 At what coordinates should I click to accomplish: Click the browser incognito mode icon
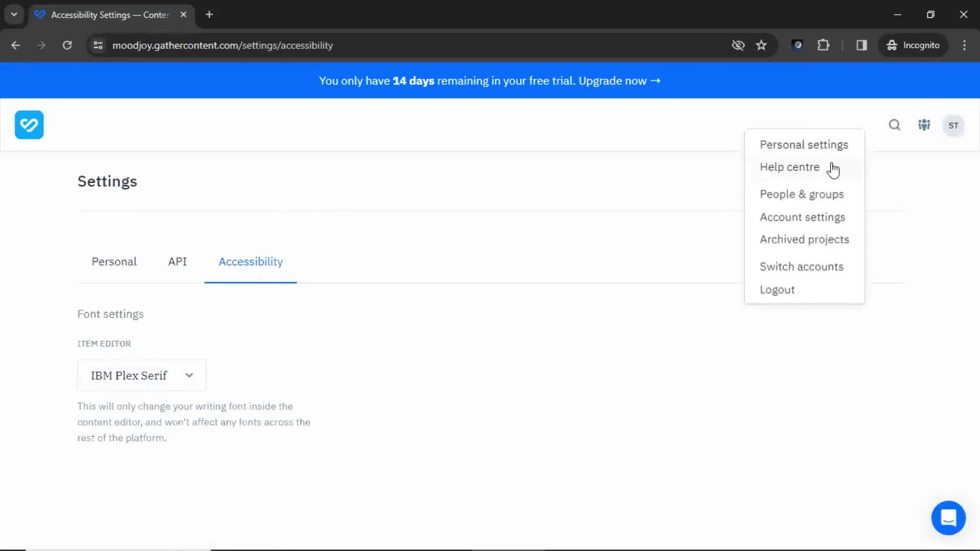coord(891,45)
